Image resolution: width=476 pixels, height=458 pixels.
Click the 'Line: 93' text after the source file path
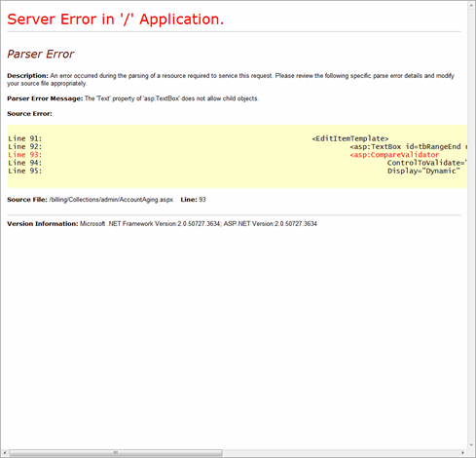(193, 200)
